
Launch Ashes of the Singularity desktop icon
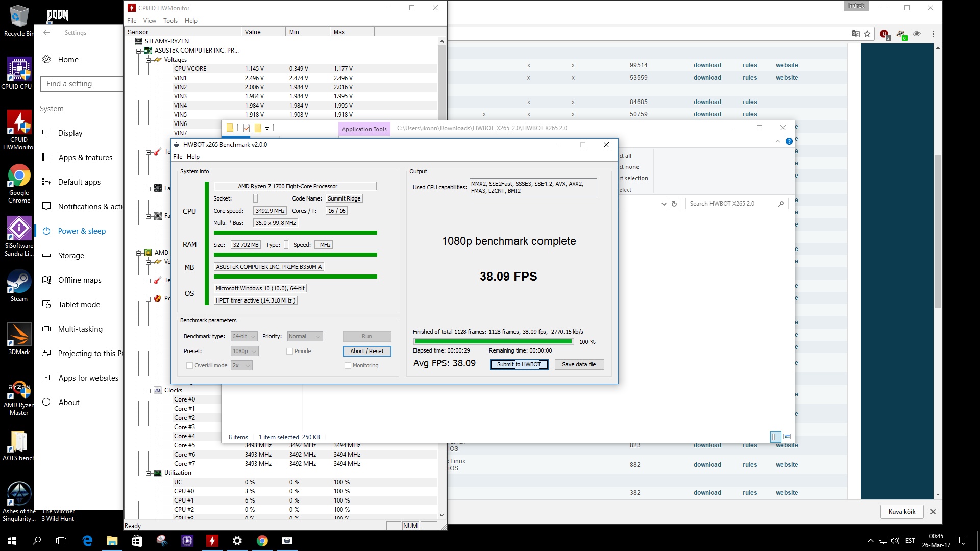[x=19, y=502]
